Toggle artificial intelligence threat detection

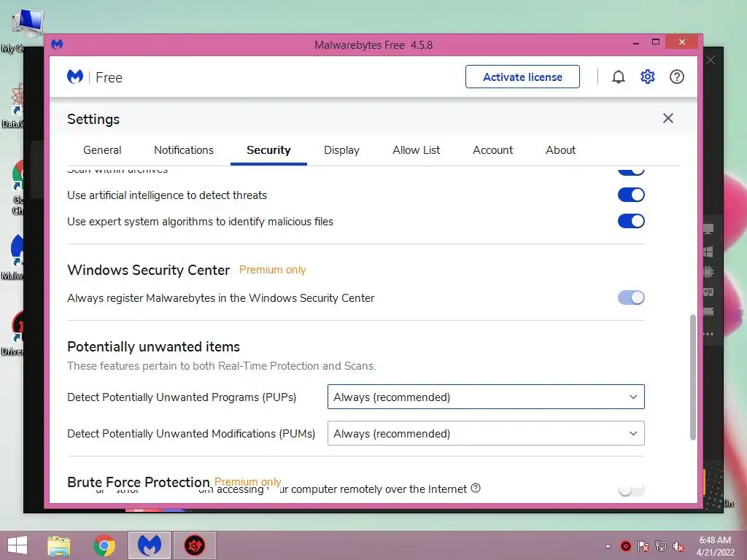click(631, 195)
